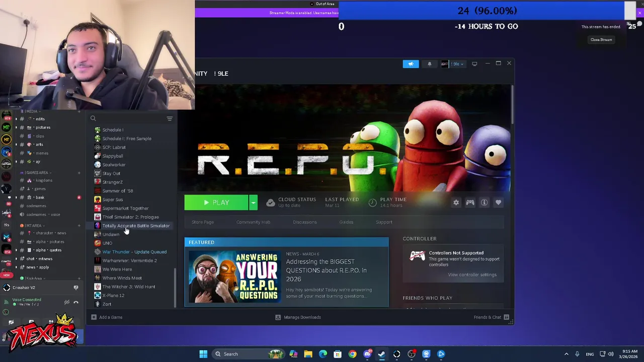Open Discord bank channel
Image resolution: width=644 pixels, height=362 pixels.
click(x=40, y=198)
